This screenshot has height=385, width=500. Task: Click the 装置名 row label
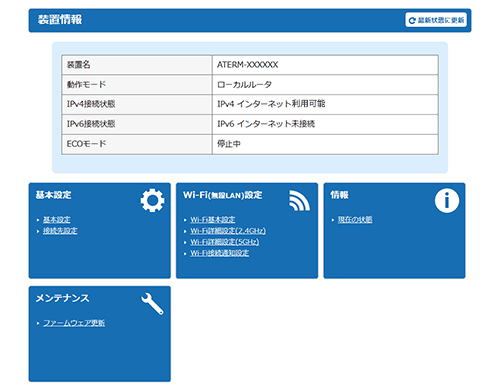(79, 65)
